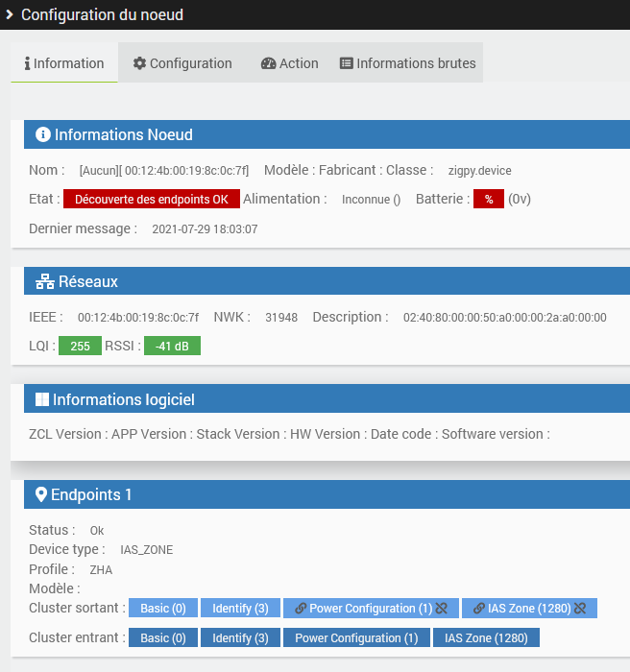Click outgoing IAS Zone (1280) label
Image resolution: width=630 pixels, height=672 pixels.
click(529, 608)
